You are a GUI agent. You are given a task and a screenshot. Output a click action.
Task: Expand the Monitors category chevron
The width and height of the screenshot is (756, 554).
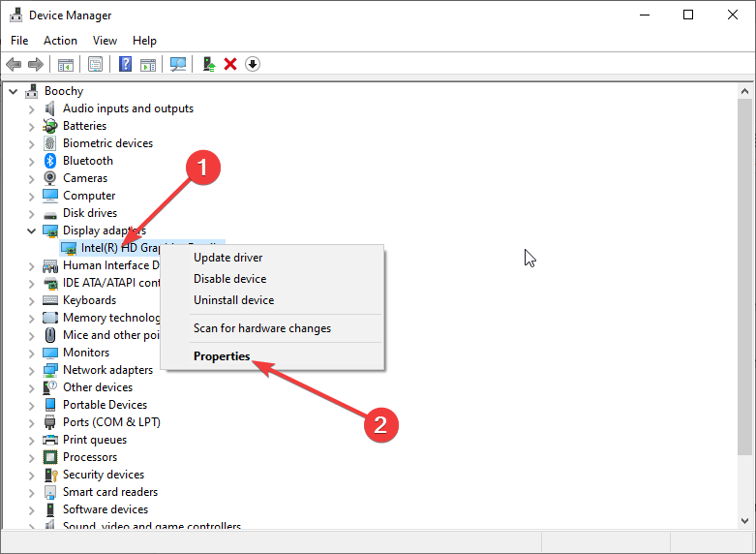31,354
